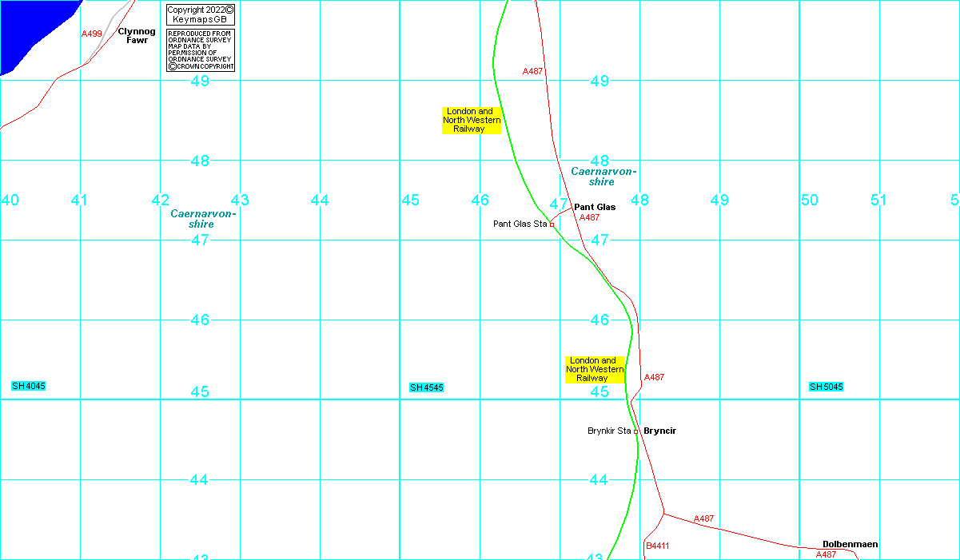Click the A499 road label
960x560 pixels.
92,34
